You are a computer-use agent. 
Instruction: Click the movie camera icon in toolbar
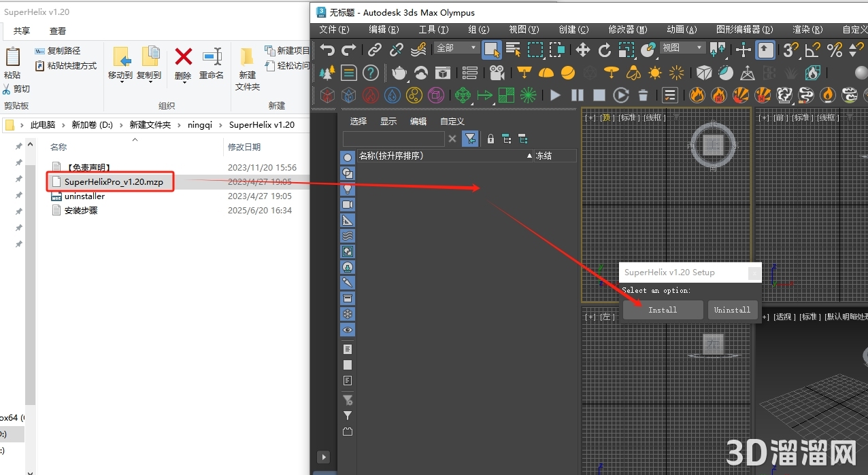tap(497, 73)
